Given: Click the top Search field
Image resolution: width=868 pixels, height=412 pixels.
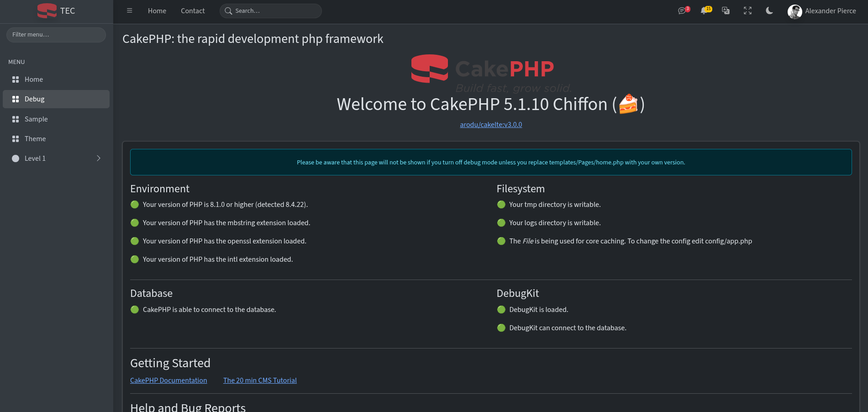Looking at the screenshot, I should click(x=271, y=11).
